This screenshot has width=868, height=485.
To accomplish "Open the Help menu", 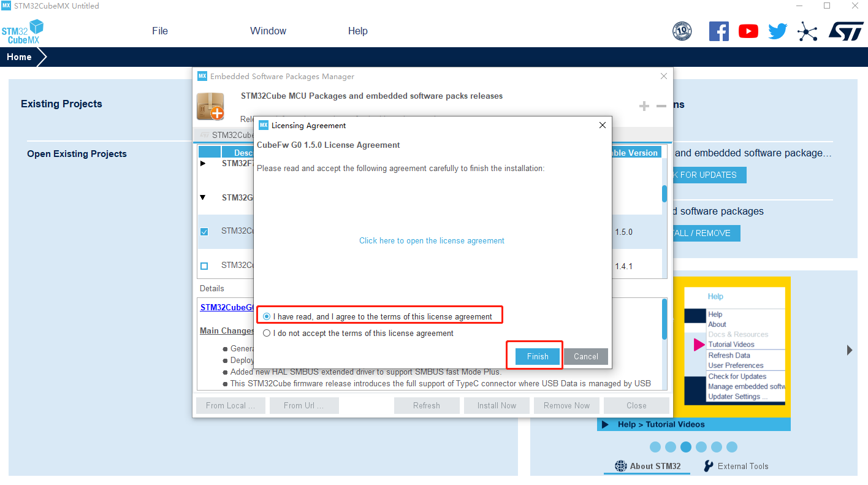I will pos(358,31).
